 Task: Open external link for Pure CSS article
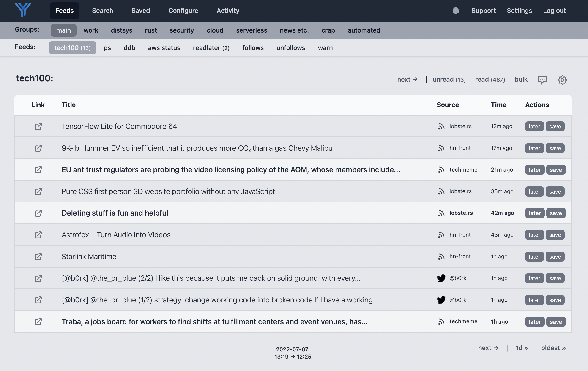point(38,191)
